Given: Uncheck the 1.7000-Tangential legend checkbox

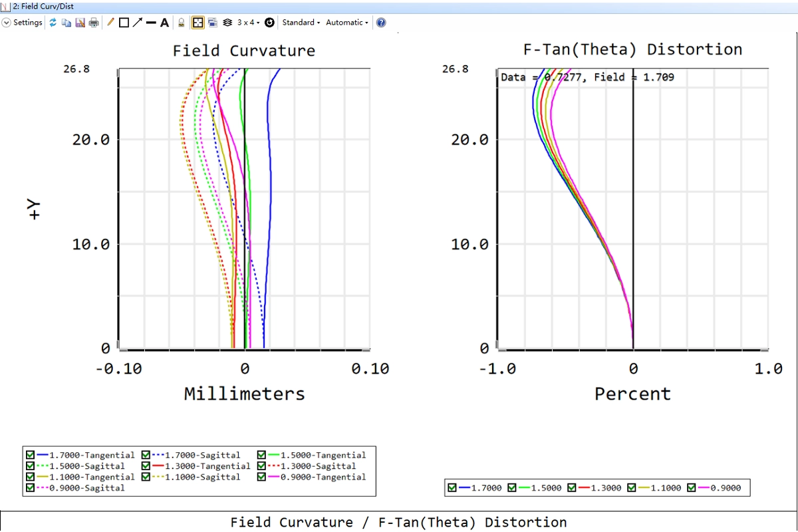Looking at the screenshot, I should (x=30, y=456).
